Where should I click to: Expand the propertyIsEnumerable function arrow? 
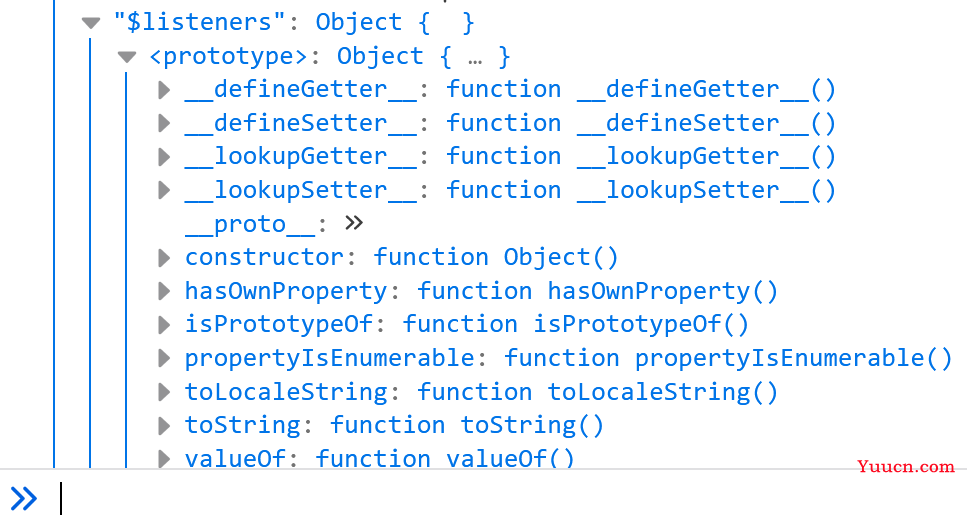point(164,358)
